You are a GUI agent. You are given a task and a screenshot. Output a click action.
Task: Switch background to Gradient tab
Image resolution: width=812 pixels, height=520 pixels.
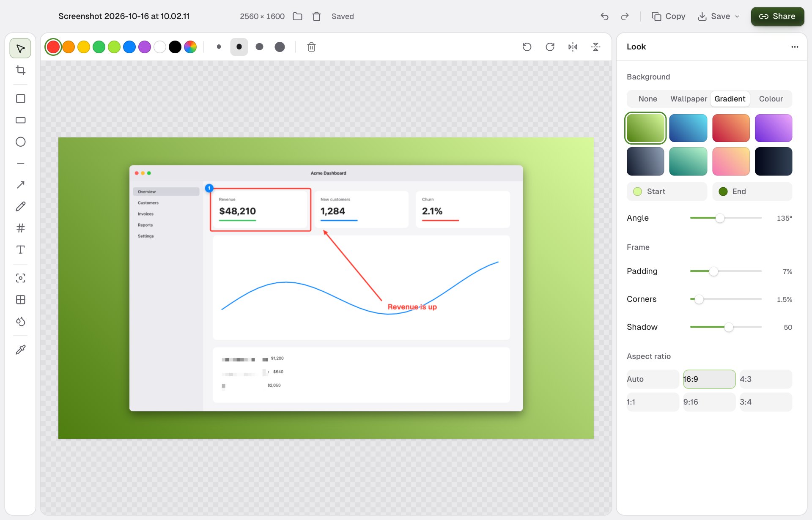point(730,99)
